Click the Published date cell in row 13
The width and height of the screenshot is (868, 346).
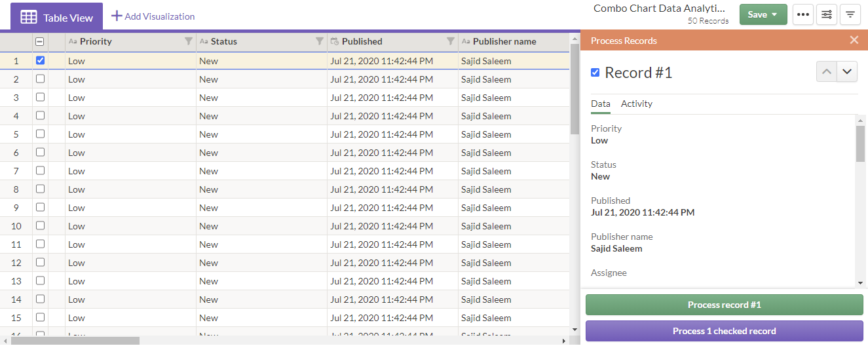[392, 280]
